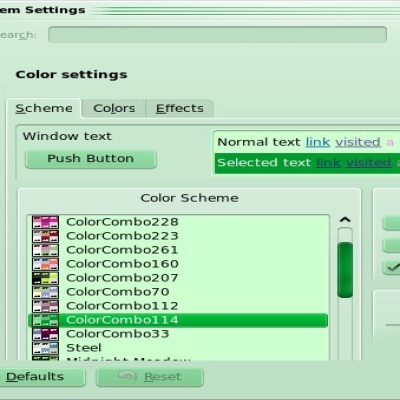Image resolution: width=400 pixels, height=400 pixels.
Task: Click the ColorCombo223 scheme preview icon
Action: click(45, 236)
